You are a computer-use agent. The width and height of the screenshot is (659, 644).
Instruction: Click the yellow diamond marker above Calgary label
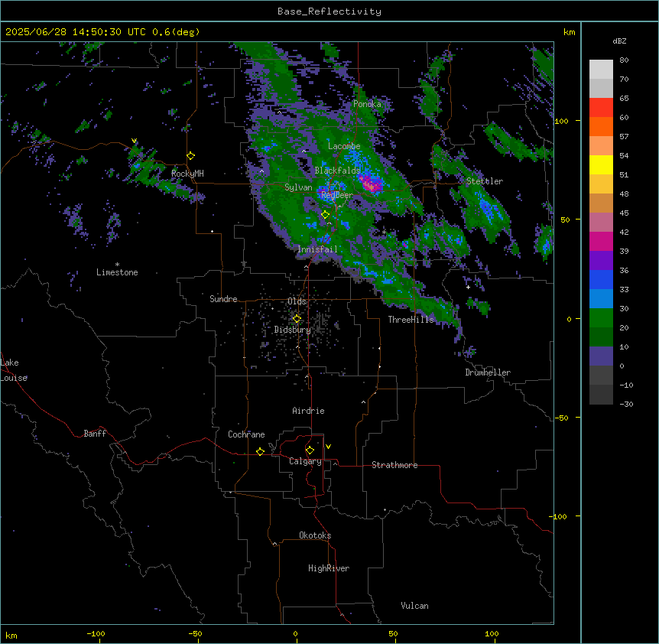310,450
